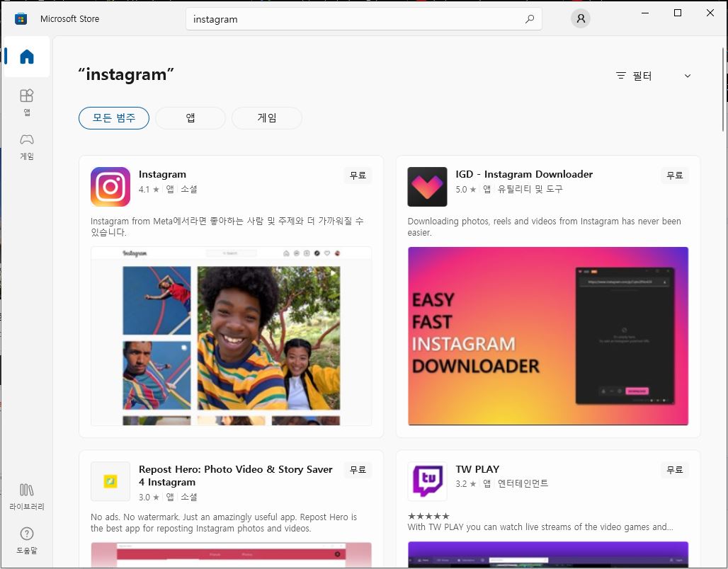
Task: Select the 앱 category filter tab
Action: click(190, 118)
